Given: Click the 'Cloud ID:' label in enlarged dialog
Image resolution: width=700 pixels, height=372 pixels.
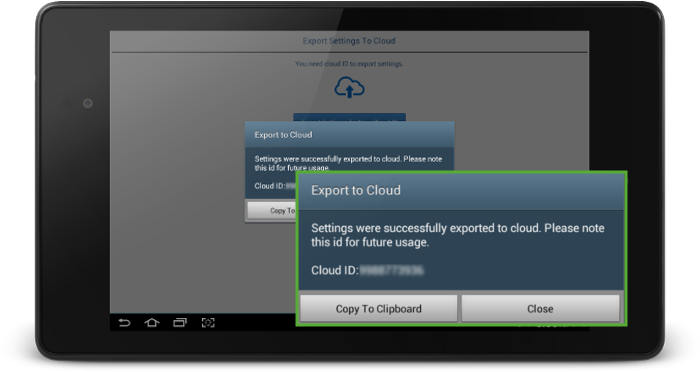Looking at the screenshot, I should tap(335, 270).
